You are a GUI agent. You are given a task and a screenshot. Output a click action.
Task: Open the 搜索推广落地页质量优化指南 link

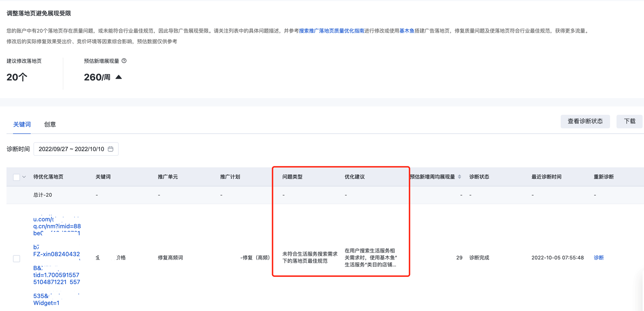tap(332, 31)
